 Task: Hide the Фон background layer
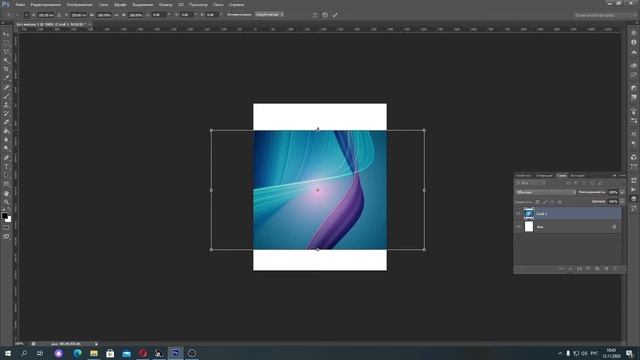[518, 227]
